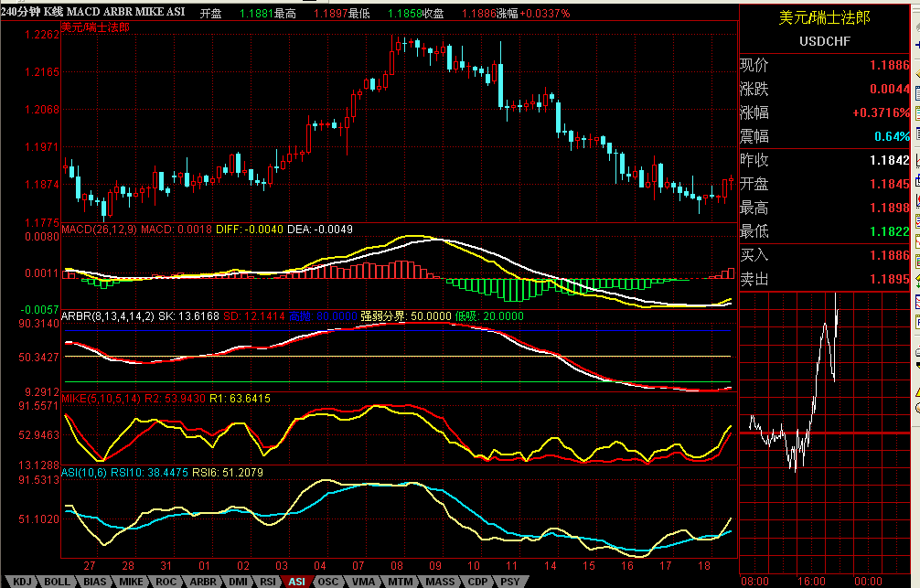This screenshot has width=920, height=588.
Task: Select the VMA indicator tab
Action: click(363, 581)
